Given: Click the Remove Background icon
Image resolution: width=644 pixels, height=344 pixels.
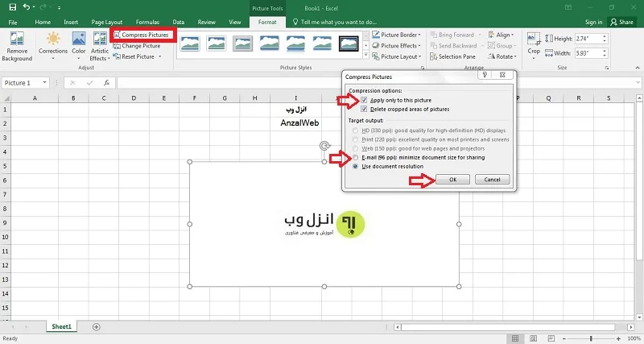Looking at the screenshot, I should tap(17, 39).
